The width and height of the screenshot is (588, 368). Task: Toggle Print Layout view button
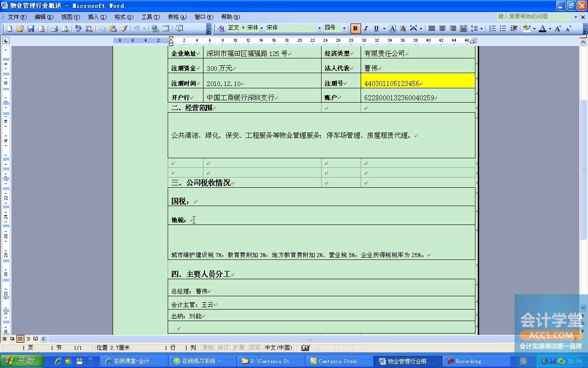[20, 339]
